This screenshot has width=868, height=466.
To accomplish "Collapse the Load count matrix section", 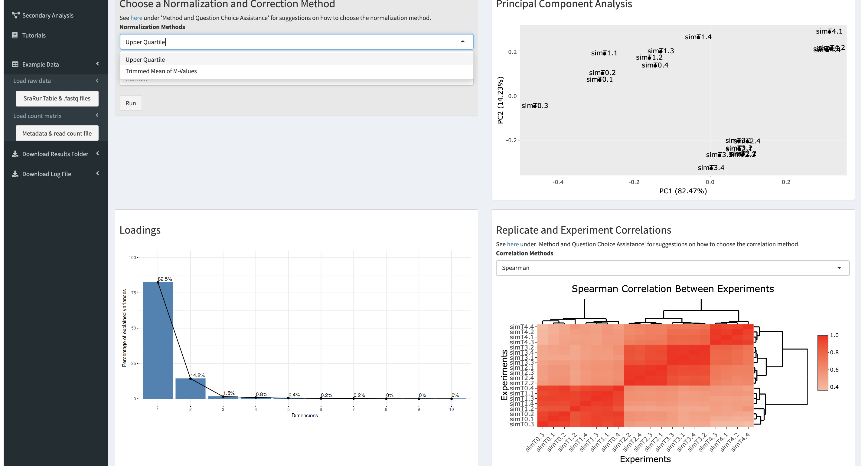I will [97, 115].
